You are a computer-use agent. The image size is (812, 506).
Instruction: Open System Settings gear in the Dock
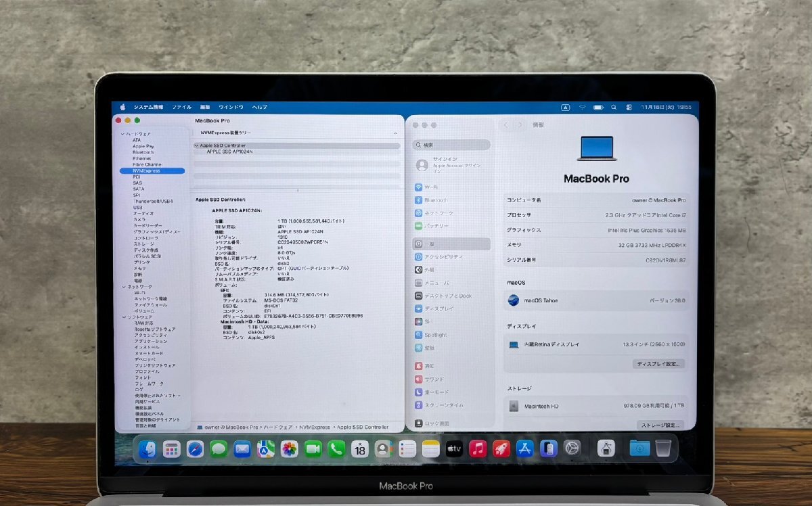pyautogui.click(x=572, y=448)
